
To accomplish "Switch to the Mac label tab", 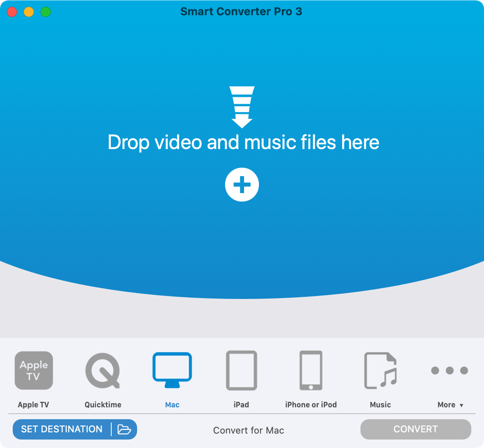I will 172,405.
